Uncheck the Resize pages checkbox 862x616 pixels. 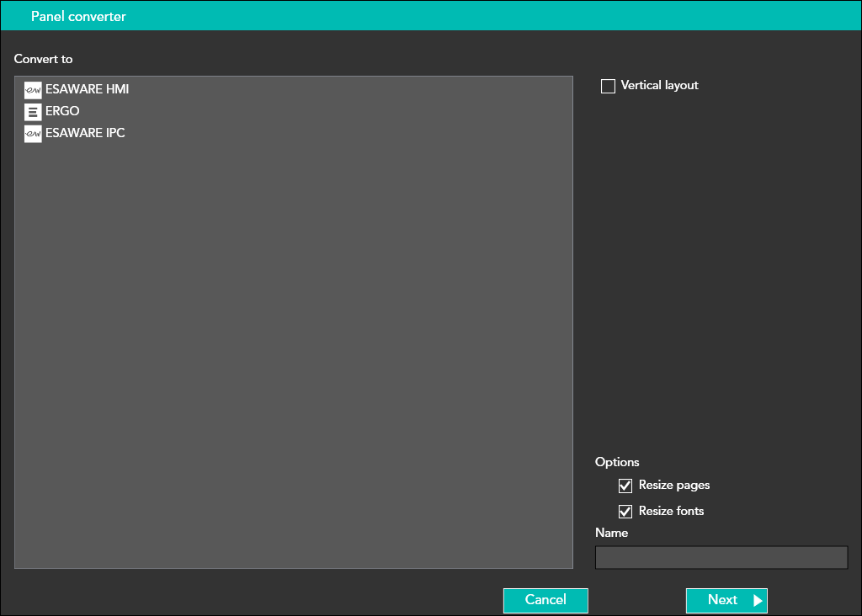click(625, 486)
